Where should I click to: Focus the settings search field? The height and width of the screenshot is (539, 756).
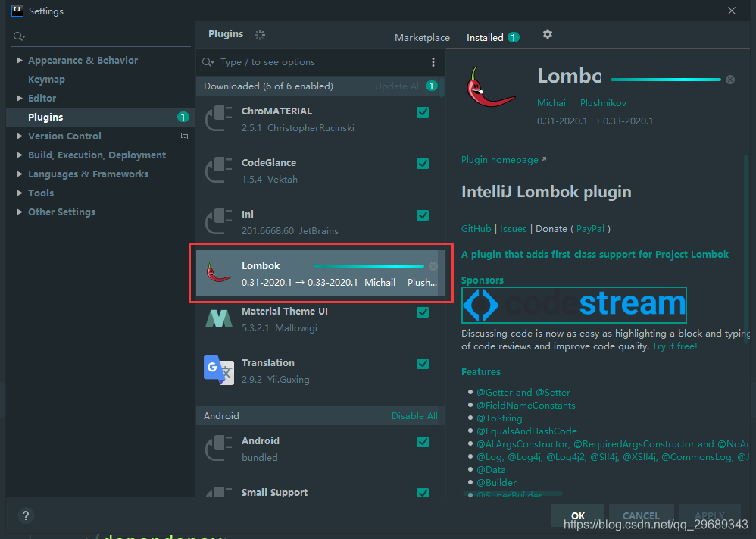(x=101, y=36)
